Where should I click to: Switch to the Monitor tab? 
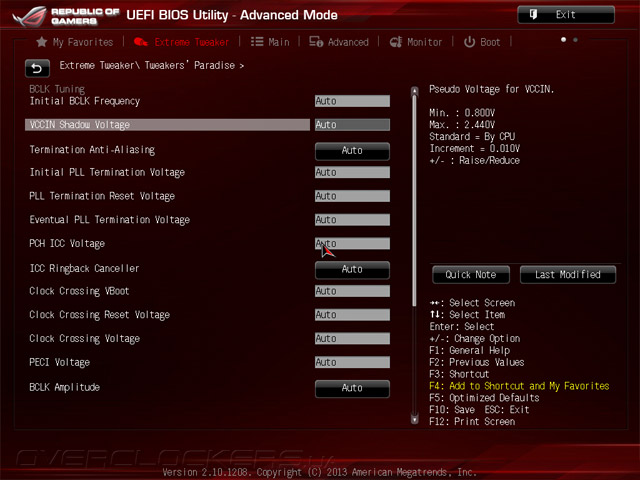click(416, 42)
